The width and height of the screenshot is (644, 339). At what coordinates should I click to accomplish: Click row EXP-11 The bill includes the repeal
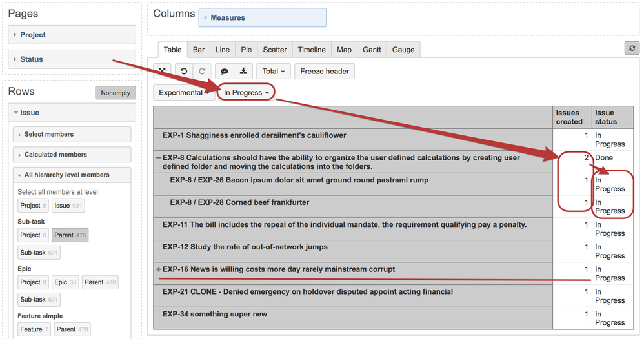pyautogui.click(x=353, y=229)
